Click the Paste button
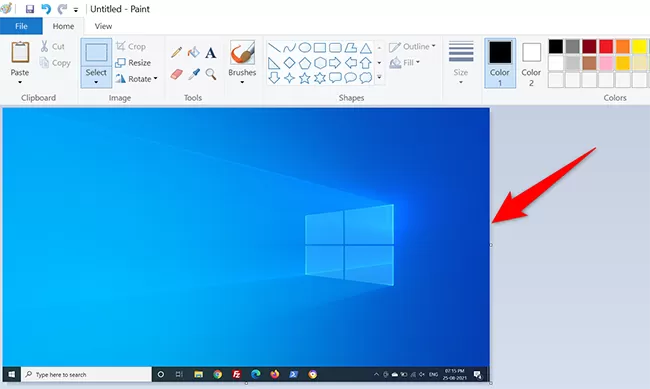 20,62
